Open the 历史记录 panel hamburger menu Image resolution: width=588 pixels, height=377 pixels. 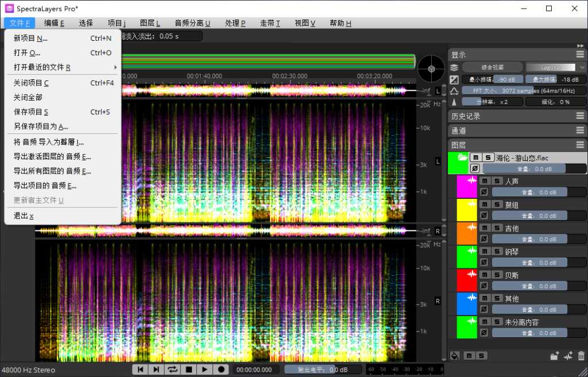580,117
